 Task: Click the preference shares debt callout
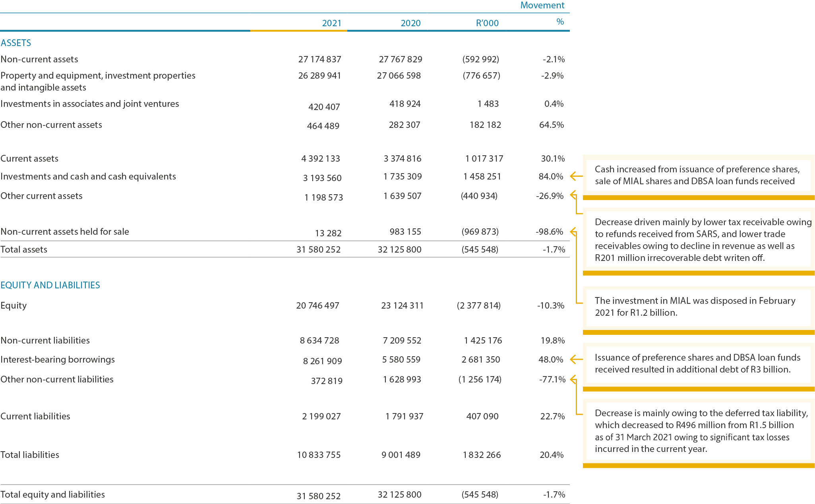(x=698, y=363)
